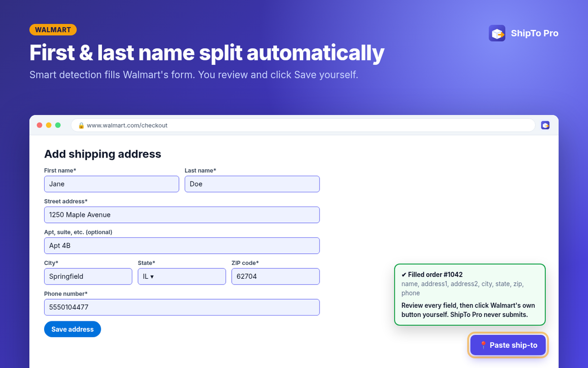
Task: Click the 'Smart detection fills Walmart's form' subtitle
Action: tap(194, 75)
